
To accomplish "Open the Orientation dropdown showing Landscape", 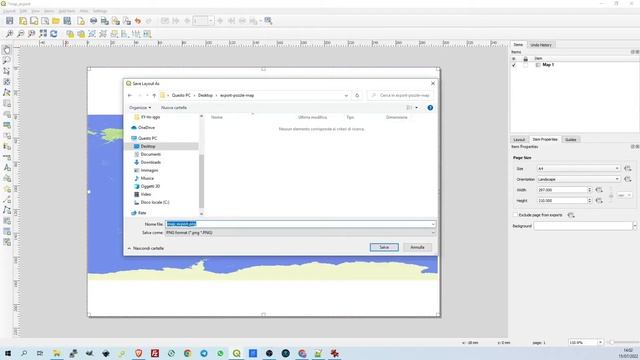I will coord(578,179).
